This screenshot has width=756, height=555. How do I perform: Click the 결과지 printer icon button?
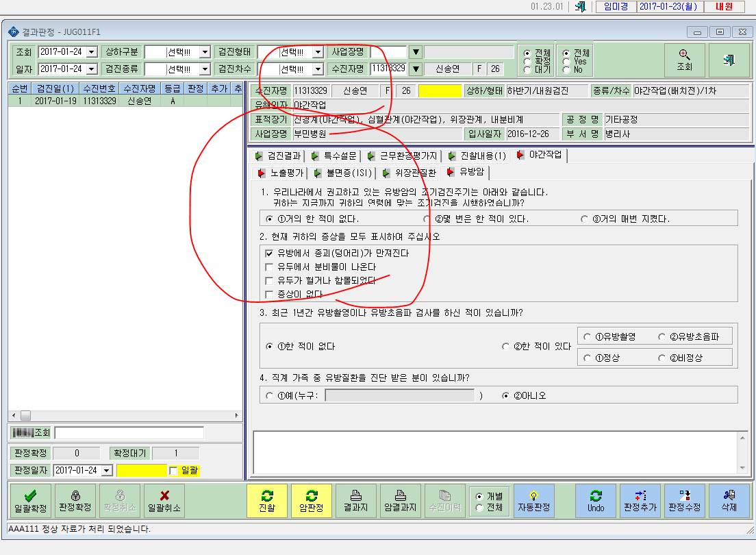pos(355,502)
